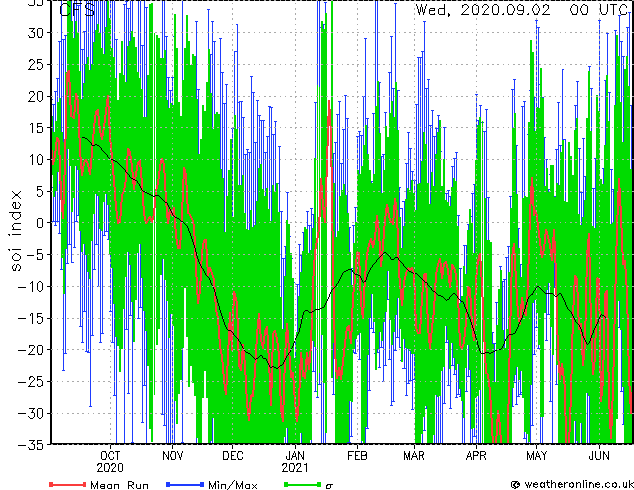Click the y-axis label '15'
Viewport: 634px width, 490px height.
(x=36, y=128)
